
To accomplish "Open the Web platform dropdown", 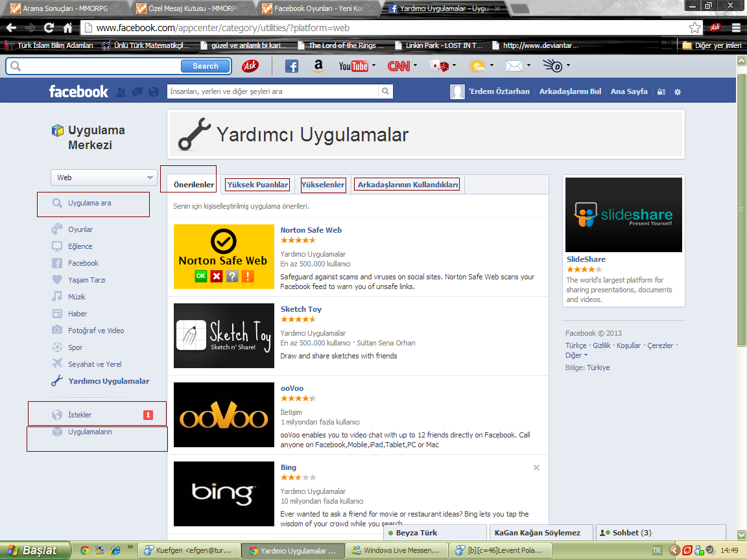I will pyautogui.click(x=104, y=178).
